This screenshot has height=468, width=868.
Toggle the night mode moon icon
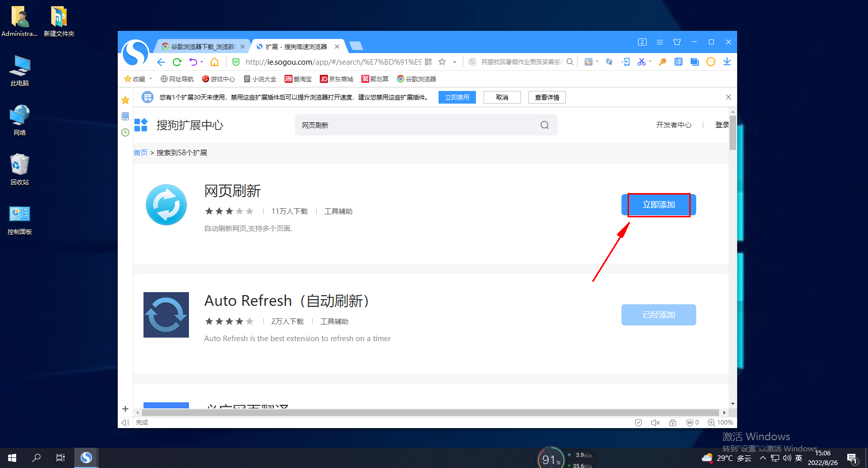pos(589,62)
